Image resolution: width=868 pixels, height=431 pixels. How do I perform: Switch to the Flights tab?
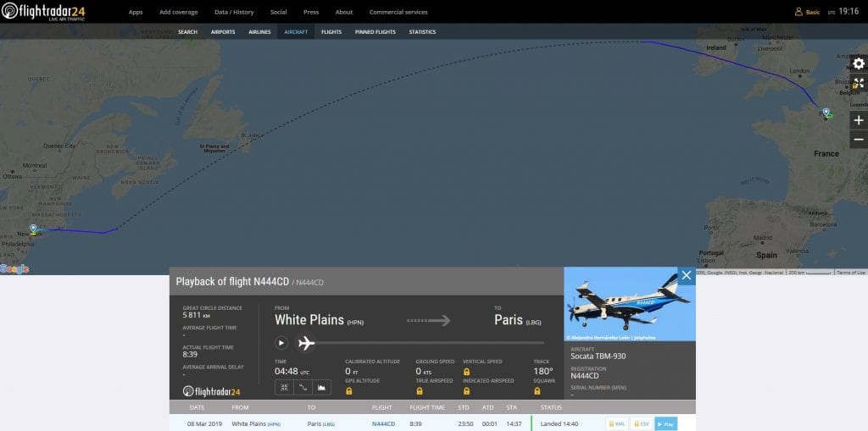pos(331,32)
